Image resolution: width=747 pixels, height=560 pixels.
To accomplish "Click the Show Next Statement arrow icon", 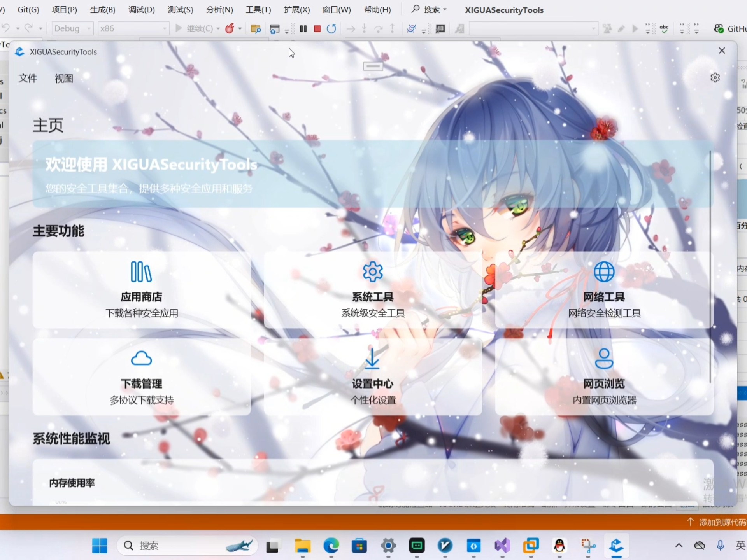I will coord(351,28).
